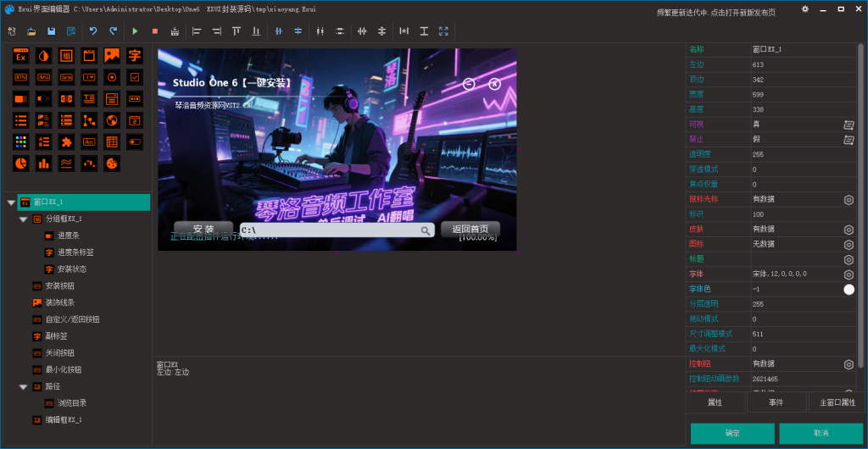
Task: Select the 字 label component in palette
Action: coord(135,55)
